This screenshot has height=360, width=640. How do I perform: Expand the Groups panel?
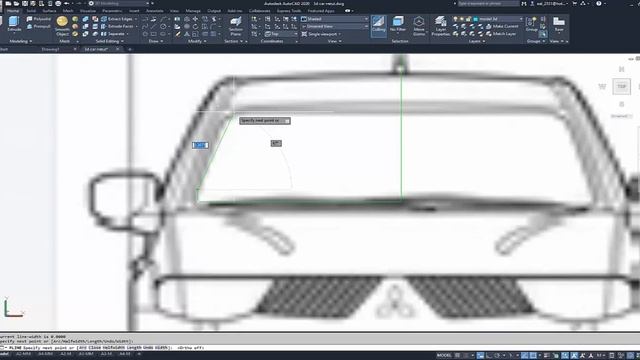click(536, 41)
